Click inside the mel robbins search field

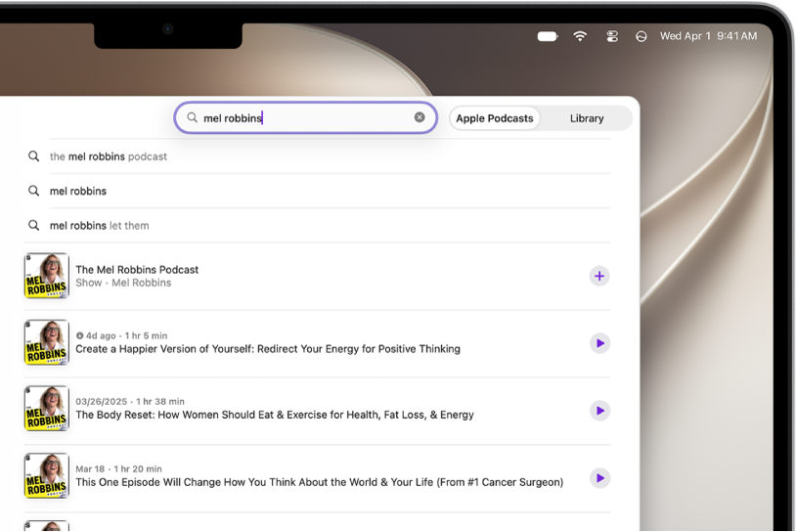coord(306,117)
